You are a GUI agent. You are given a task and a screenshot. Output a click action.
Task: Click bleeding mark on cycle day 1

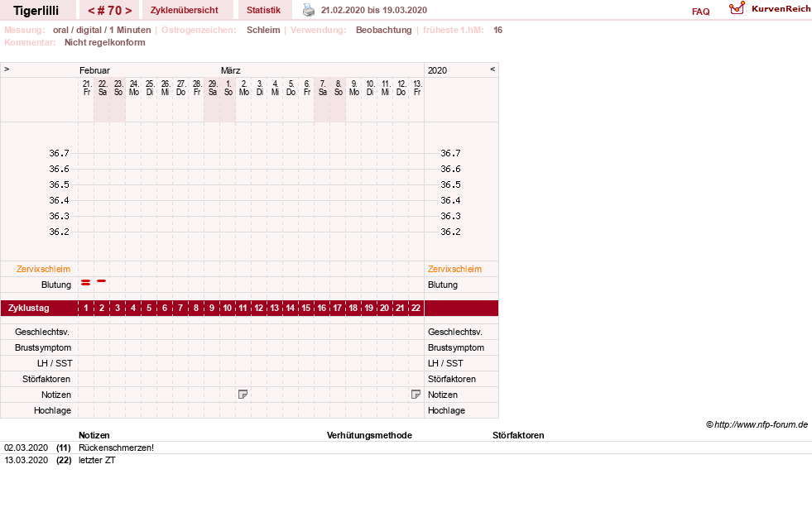(86, 283)
